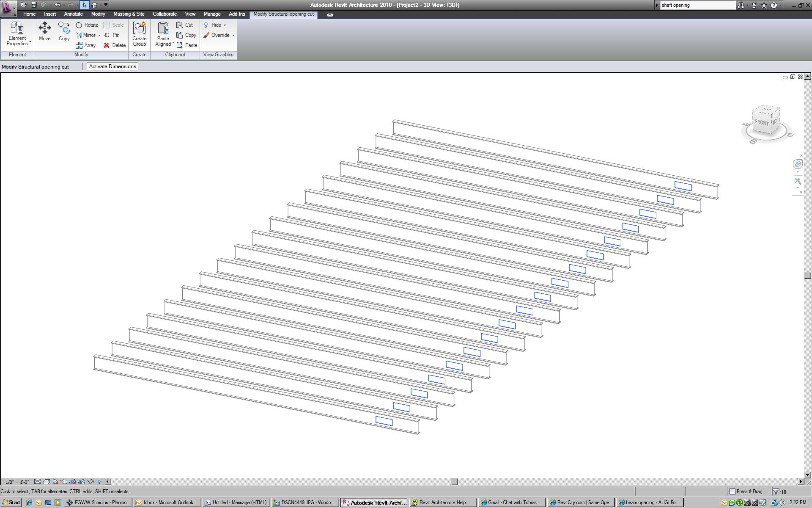Click the Array tool icon
Image resolution: width=812 pixels, height=508 pixels.
79,45
